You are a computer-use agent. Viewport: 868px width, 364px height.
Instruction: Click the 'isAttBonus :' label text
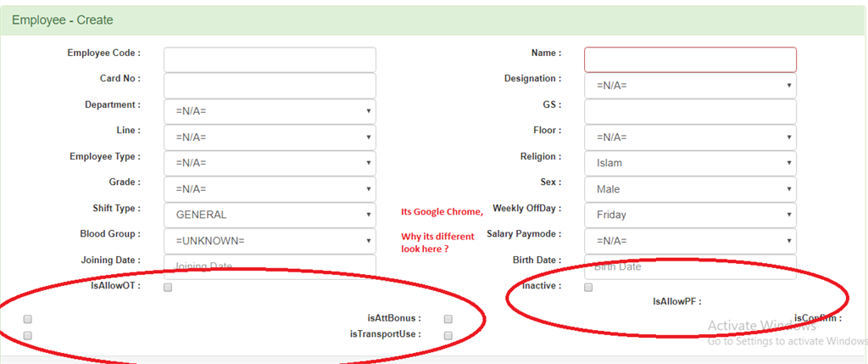click(394, 318)
